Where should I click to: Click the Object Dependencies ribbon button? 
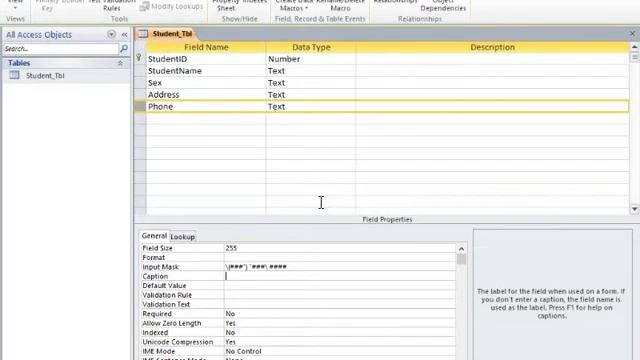click(x=443, y=5)
